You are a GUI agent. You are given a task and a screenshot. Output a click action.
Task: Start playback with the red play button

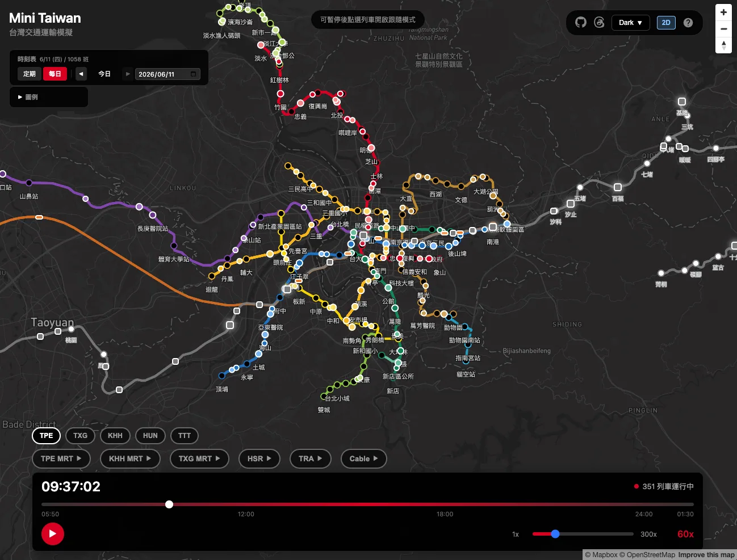tap(53, 533)
